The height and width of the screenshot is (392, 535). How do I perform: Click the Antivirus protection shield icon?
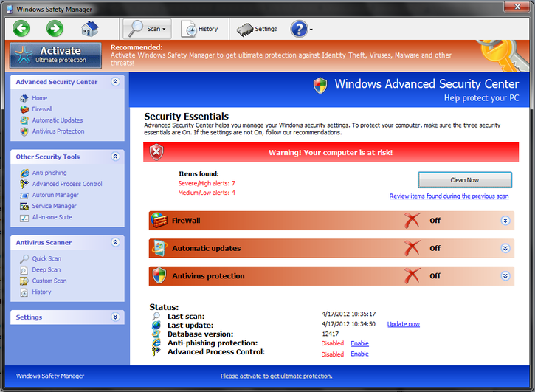(159, 276)
